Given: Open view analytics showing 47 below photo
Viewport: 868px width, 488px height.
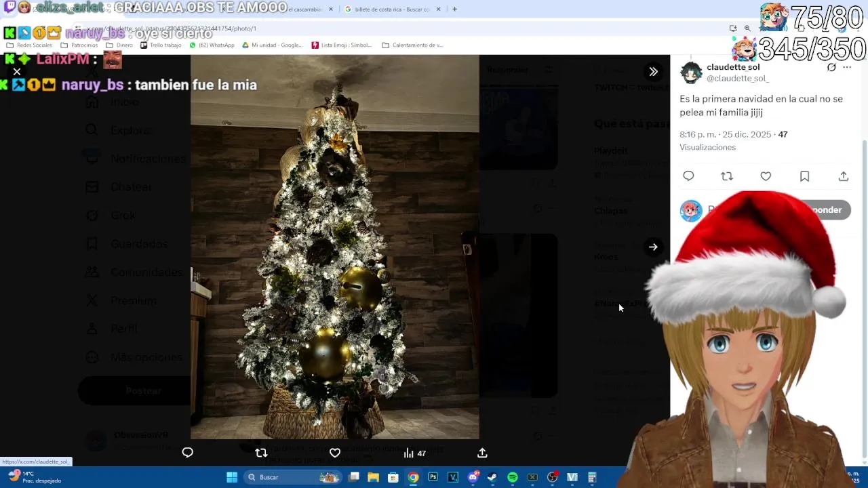Looking at the screenshot, I should [x=414, y=453].
